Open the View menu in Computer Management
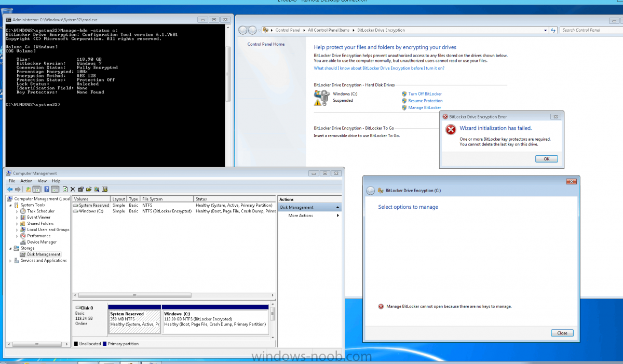This screenshot has height=364, width=623. [42, 181]
